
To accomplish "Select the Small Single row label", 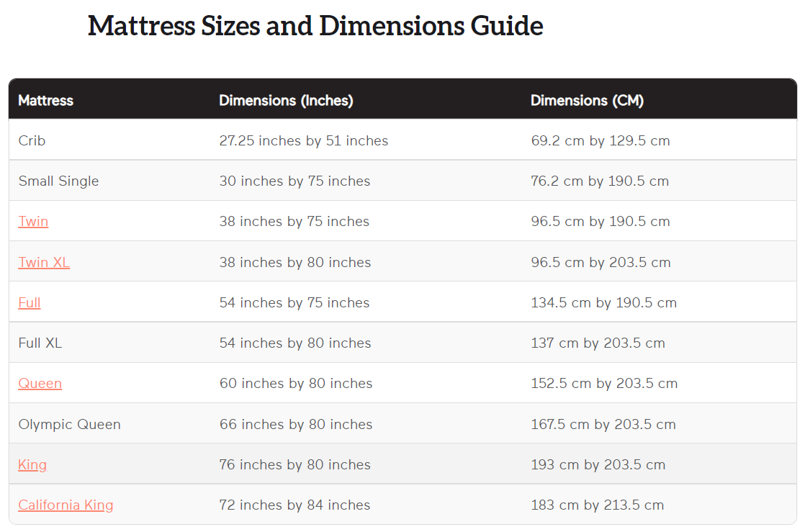I will pos(58,181).
